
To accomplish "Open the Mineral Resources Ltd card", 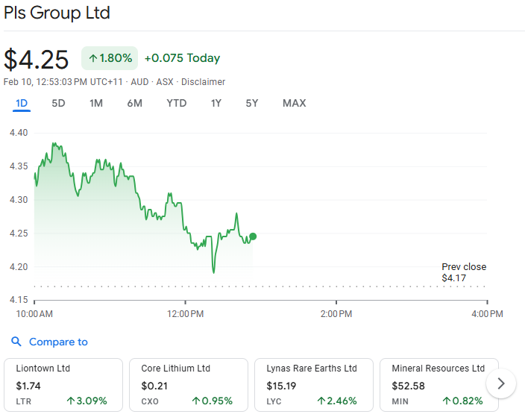I will tap(438, 384).
